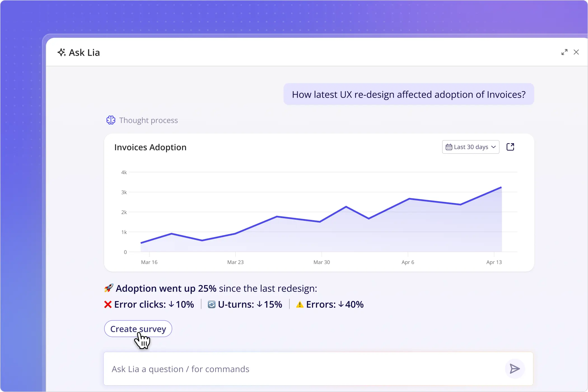
Task: Click the rocket emoji next to Adoption
Action: tap(109, 288)
